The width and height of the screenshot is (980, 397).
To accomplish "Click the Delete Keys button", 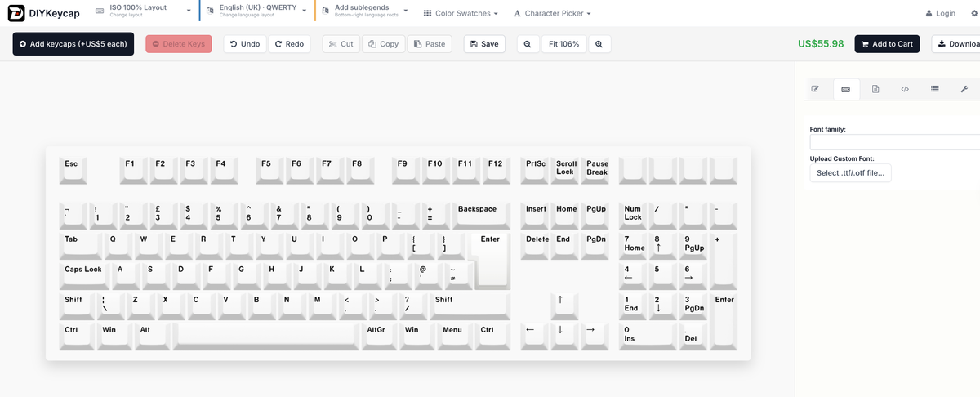I will coord(179,44).
